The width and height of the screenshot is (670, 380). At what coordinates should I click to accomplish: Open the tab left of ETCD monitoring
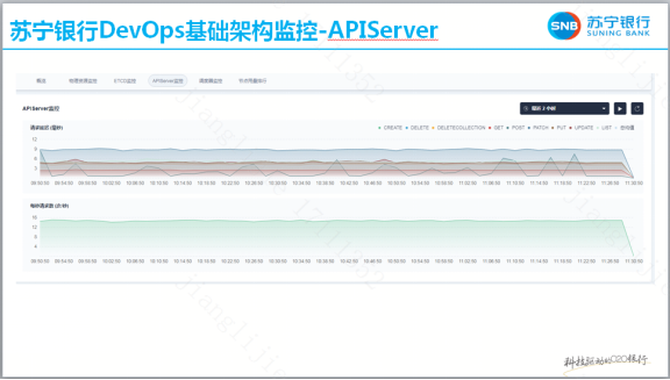point(83,81)
